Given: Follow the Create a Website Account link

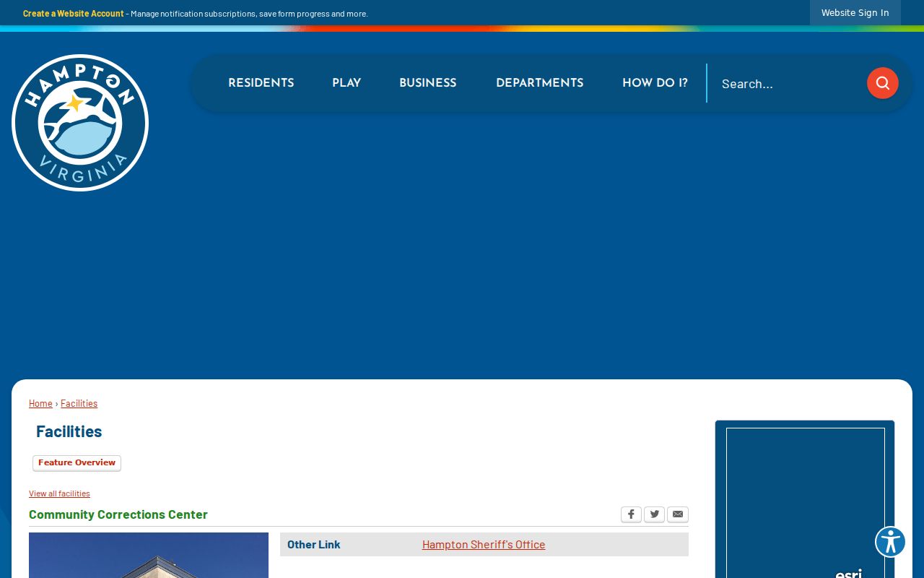Looking at the screenshot, I should coord(74,13).
